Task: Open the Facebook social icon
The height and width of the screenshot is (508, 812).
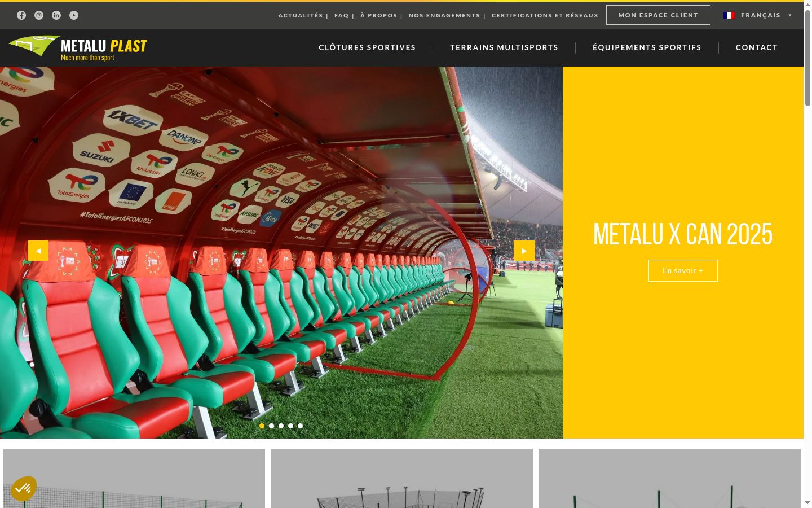Action: point(21,15)
